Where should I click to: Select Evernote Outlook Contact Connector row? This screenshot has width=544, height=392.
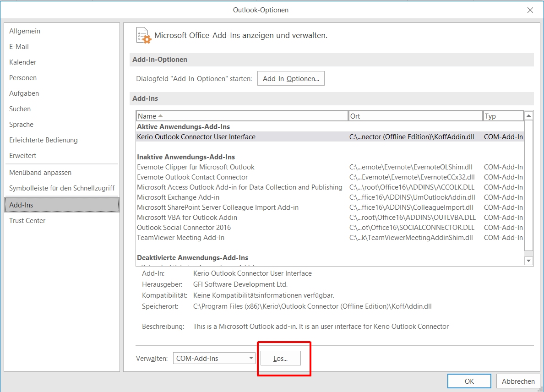[330, 177]
